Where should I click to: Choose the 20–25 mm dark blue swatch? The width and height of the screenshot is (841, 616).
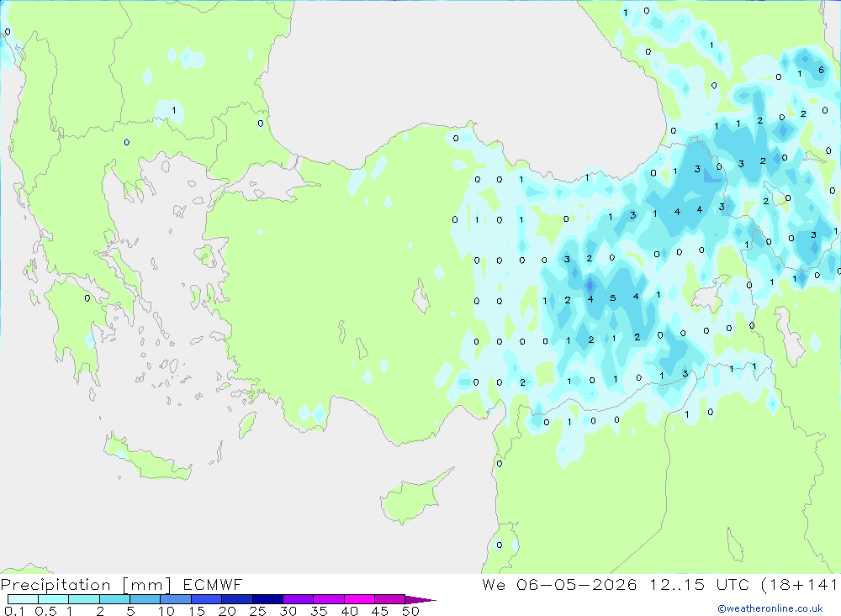pos(237,599)
